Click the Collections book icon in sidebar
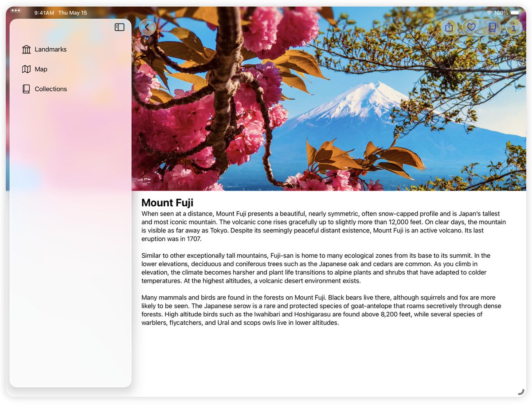532x405 pixels. tap(27, 89)
